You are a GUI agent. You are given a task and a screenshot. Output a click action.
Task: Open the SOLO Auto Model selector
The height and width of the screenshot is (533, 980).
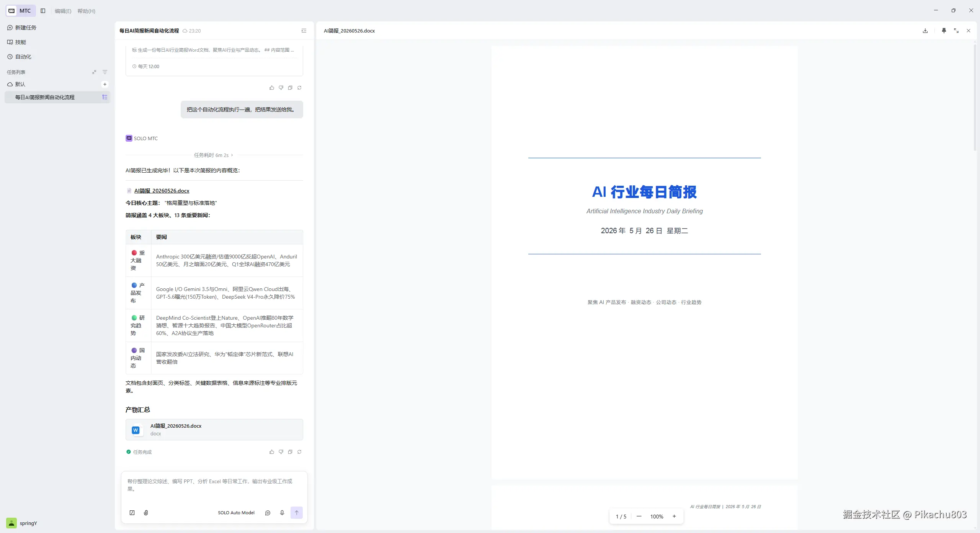236,513
